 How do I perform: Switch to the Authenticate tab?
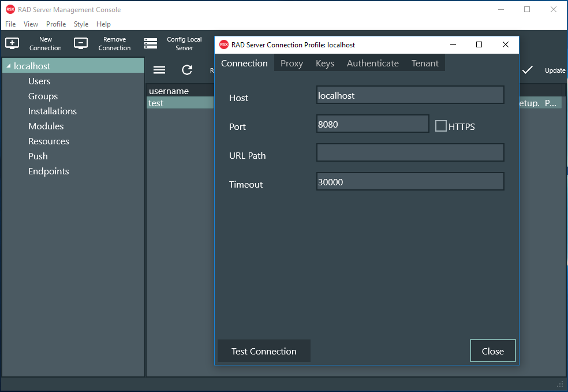pos(373,63)
